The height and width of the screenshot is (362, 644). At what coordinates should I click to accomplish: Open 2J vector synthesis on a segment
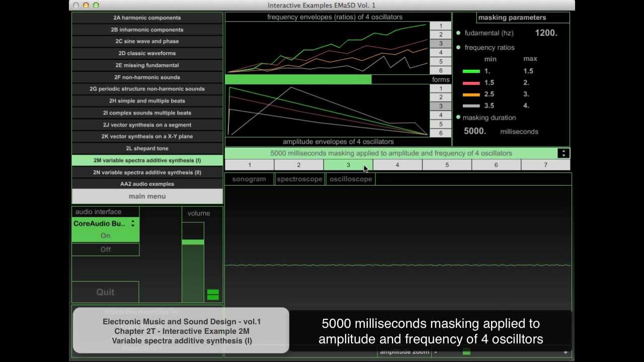point(147,125)
